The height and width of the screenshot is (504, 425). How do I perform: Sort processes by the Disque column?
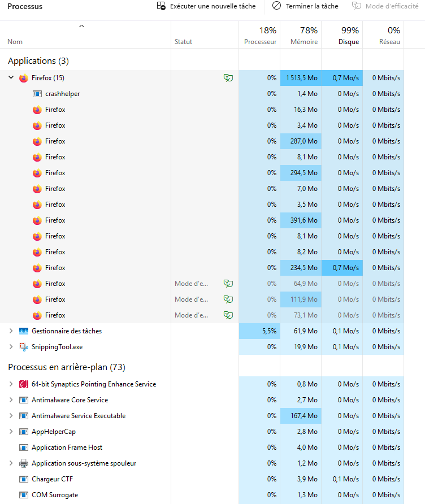click(x=342, y=36)
